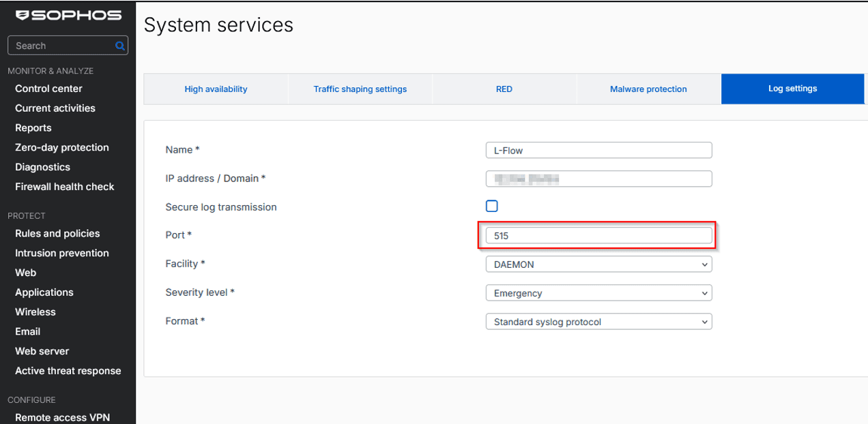Click the search magnifier icon
The width and height of the screenshot is (868, 424).
(120, 46)
